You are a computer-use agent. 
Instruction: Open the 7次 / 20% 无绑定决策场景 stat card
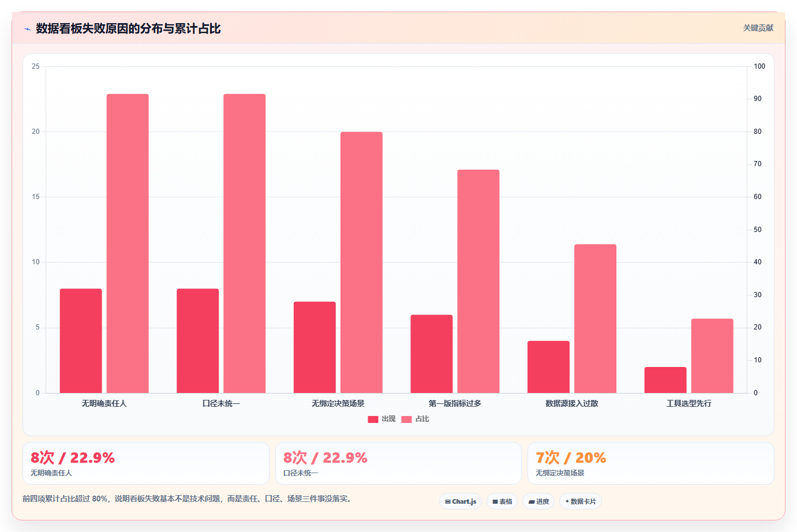point(651,463)
